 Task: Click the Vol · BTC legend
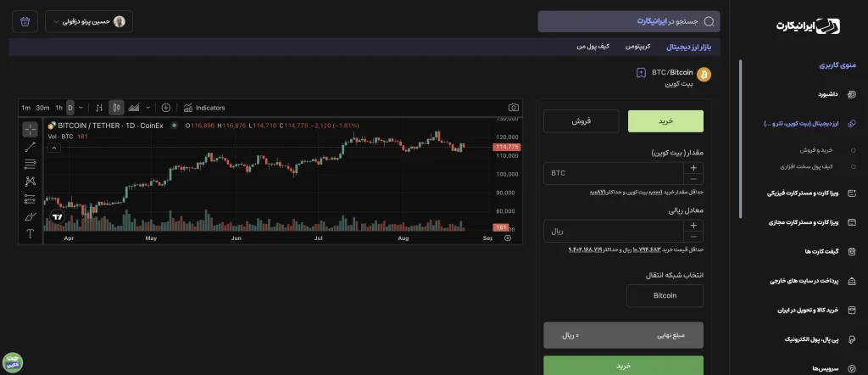point(61,137)
